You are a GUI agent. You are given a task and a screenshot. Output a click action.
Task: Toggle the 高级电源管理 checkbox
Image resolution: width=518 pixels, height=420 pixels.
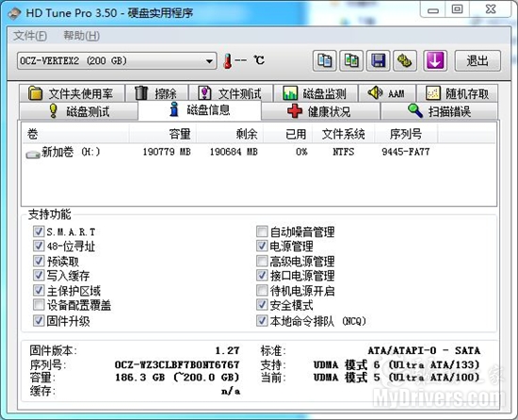262,261
